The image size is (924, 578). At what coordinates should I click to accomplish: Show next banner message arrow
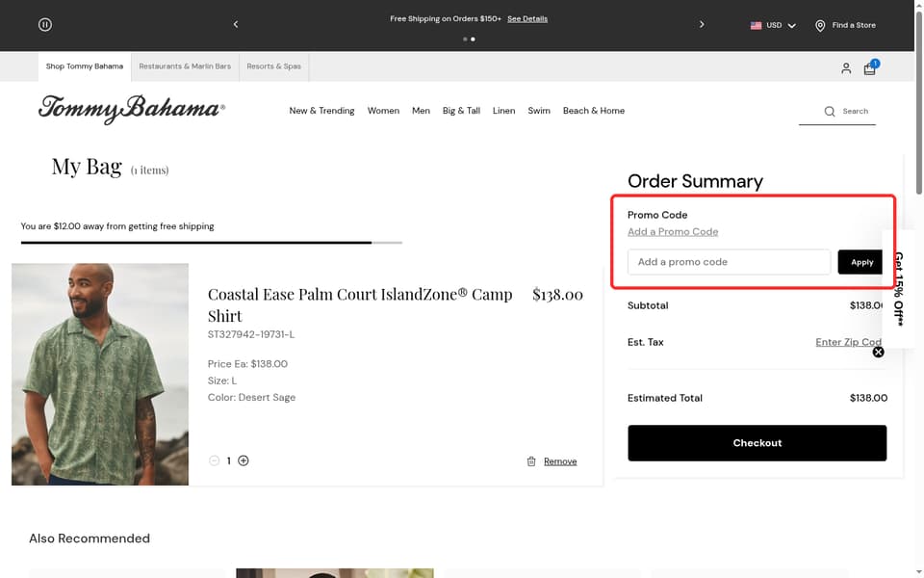[x=702, y=25]
